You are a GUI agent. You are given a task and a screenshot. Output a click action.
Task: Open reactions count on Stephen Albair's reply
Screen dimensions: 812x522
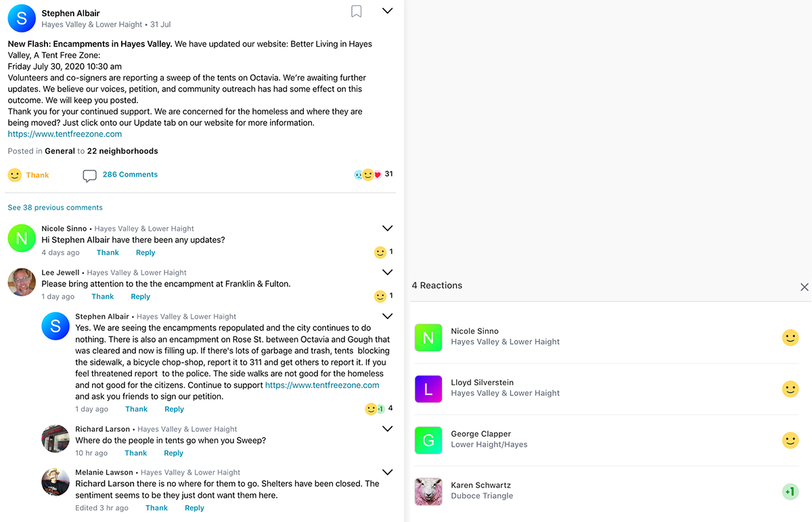(379, 409)
